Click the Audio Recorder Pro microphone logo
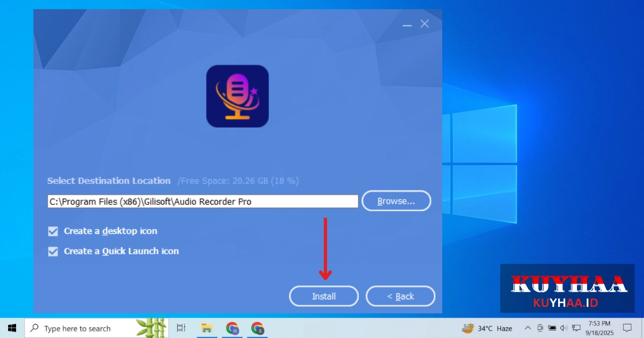This screenshot has width=644, height=338. pyautogui.click(x=237, y=96)
